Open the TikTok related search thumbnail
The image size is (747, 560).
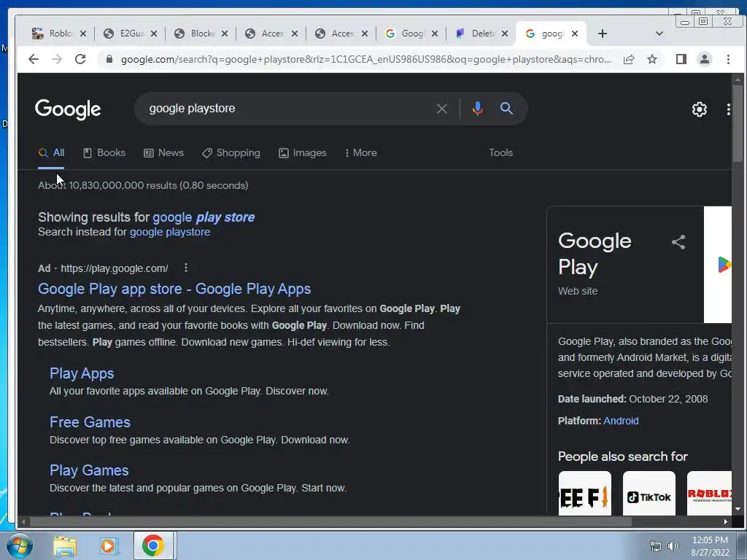pyautogui.click(x=649, y=494)
